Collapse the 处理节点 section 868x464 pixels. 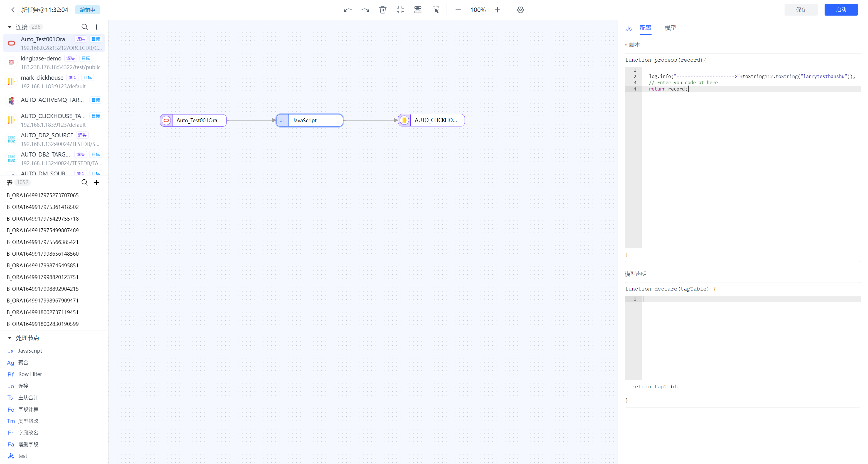(9, 338)
